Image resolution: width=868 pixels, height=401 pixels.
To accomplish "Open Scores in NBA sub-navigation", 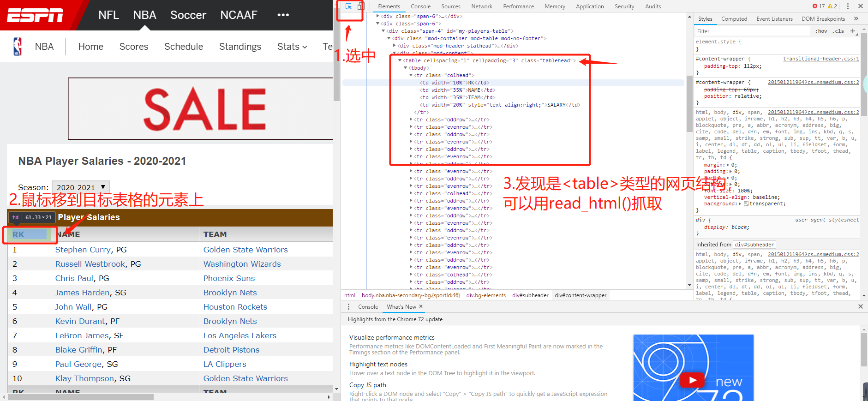I will (x=134, y=47).
